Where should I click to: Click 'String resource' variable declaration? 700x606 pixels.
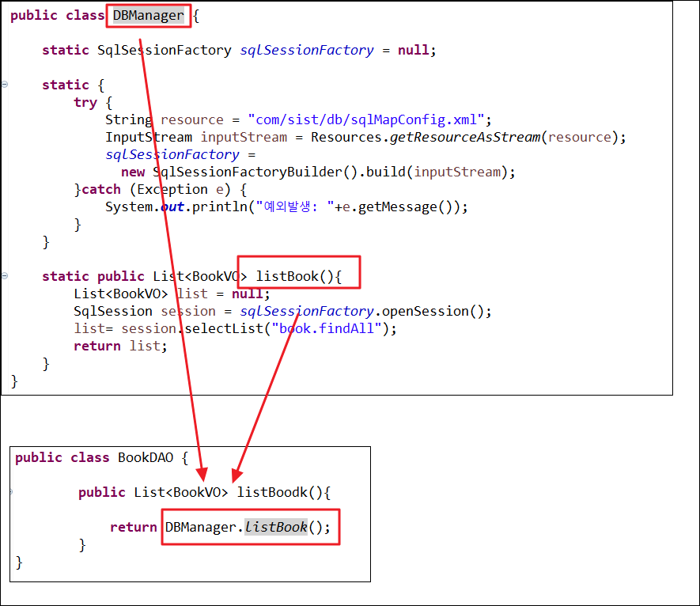[165, 119]
